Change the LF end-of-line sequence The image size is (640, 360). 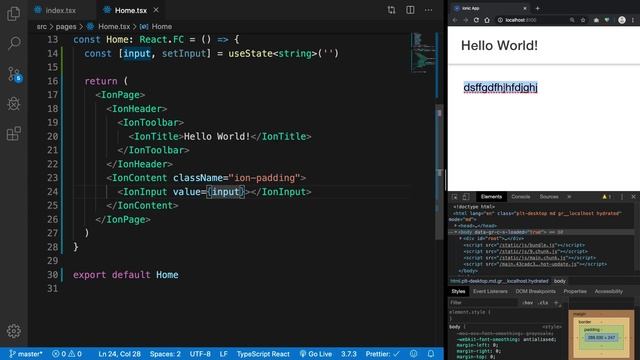tap(224, 354)
